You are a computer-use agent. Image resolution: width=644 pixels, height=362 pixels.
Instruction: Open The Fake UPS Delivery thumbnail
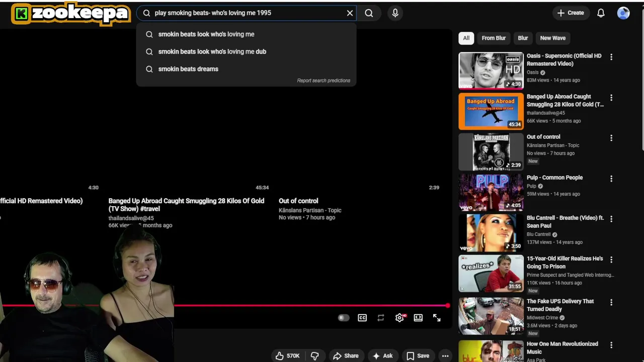tap(491, 316)
